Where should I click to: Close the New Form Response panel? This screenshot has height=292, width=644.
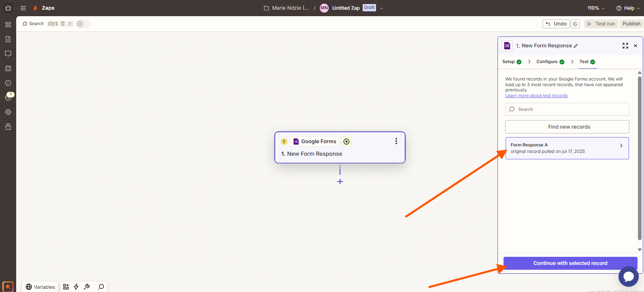[635, 46]
